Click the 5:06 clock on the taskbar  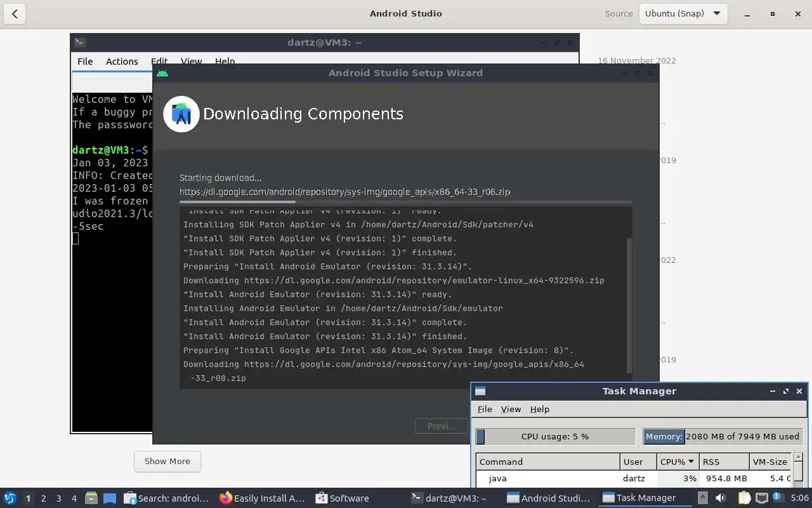[799, 498]
